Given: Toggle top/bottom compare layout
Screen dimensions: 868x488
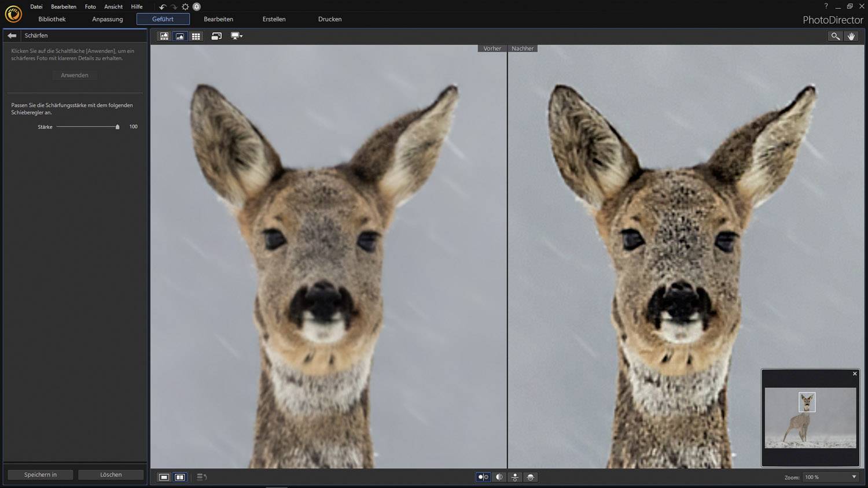Looking at the screenshot, I should coord(514,477).
